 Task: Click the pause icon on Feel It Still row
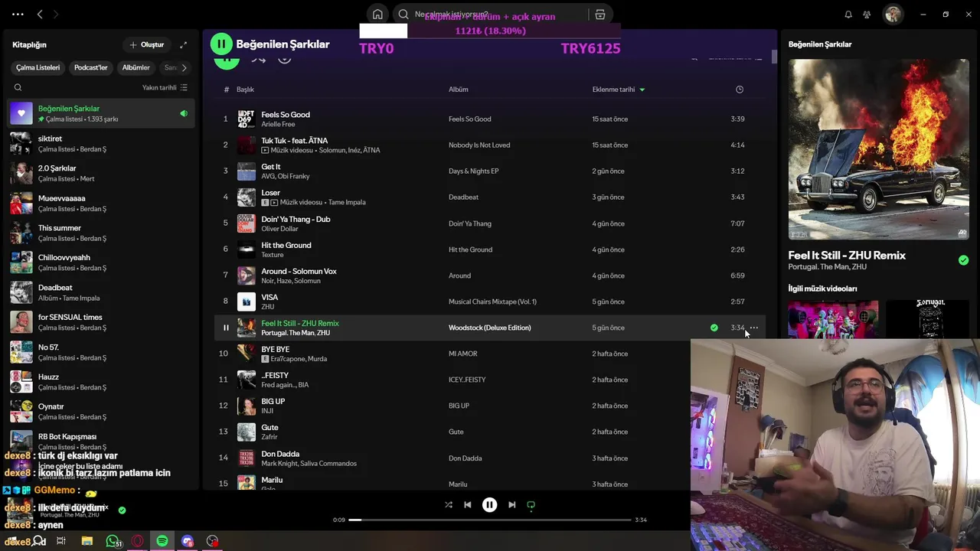[226, 328]
